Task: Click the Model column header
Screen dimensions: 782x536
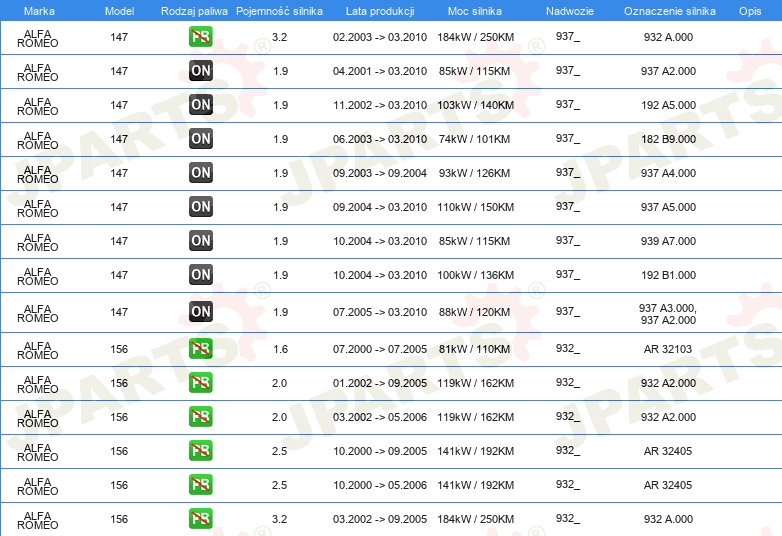Action: pyautogui.click(x=119, y=11)
